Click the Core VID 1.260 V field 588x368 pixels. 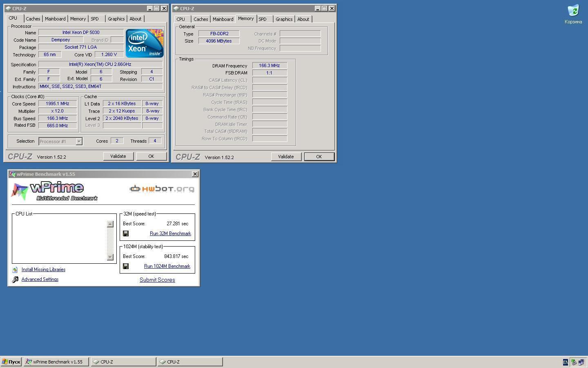109,54
